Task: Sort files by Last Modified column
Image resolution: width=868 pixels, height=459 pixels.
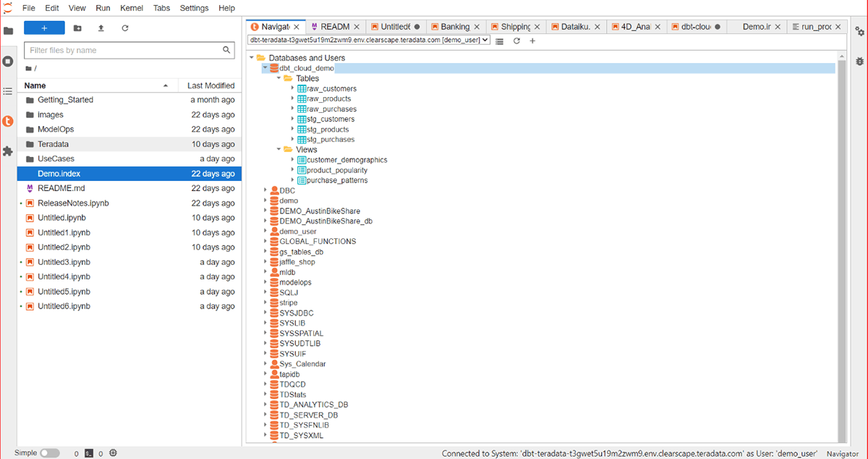Action: tap(210, 85)
